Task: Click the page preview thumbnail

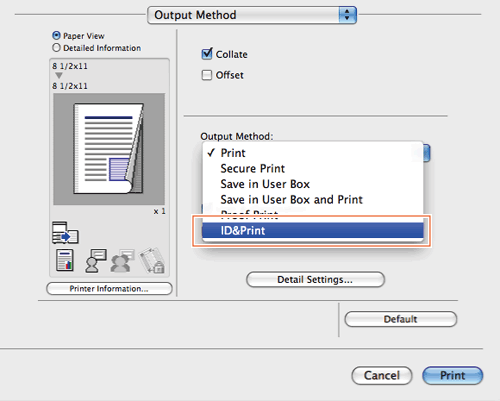Action: click(x=109, y=149)
